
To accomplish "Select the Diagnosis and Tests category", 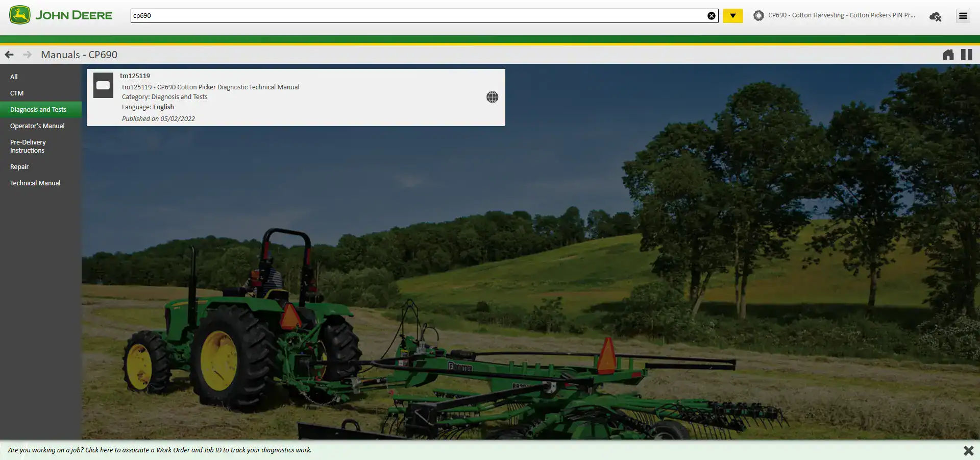I will (41, 109).
